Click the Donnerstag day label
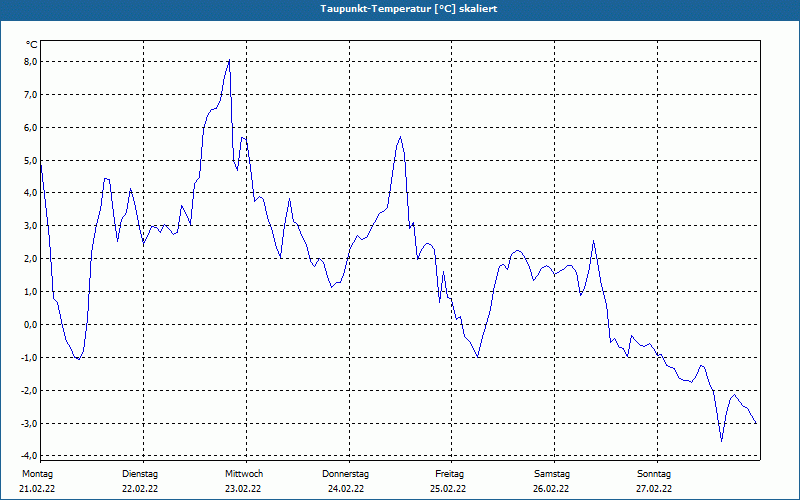The height and width of the screenshot is (500, 800). click(x=345, y=474)
